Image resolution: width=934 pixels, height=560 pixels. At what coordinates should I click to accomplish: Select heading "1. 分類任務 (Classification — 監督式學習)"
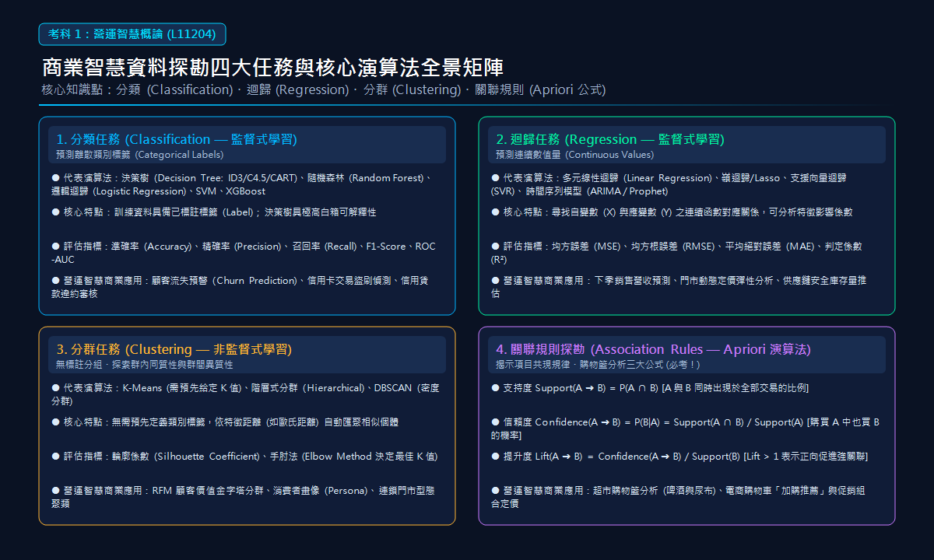pos(177,139)
